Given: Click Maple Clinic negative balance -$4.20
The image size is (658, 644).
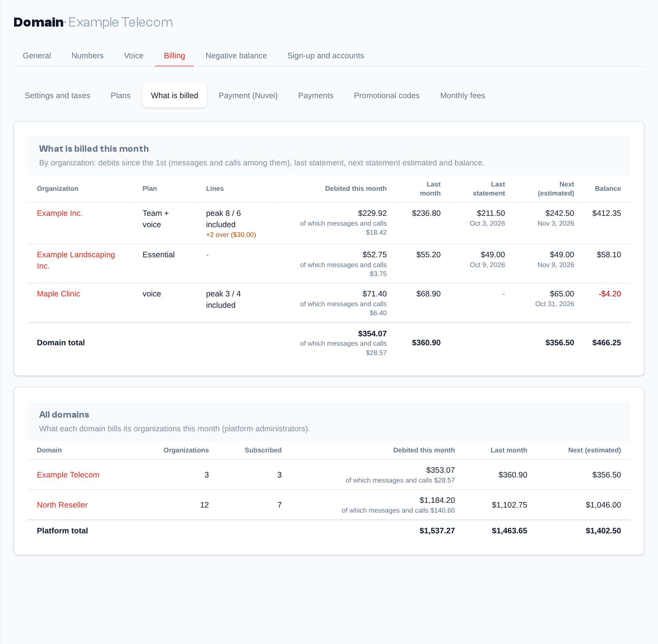Looking at the screenshot, I should (x=609, y=294).
